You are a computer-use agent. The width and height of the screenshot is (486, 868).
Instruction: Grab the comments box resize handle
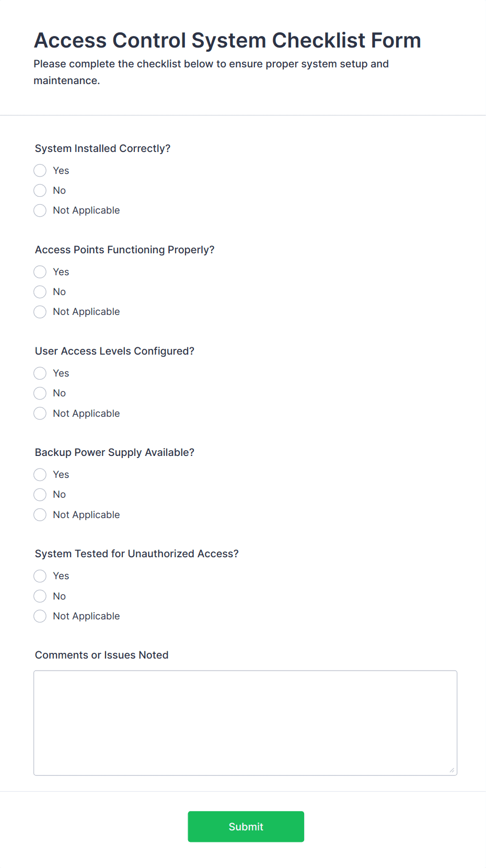(452, 770)
